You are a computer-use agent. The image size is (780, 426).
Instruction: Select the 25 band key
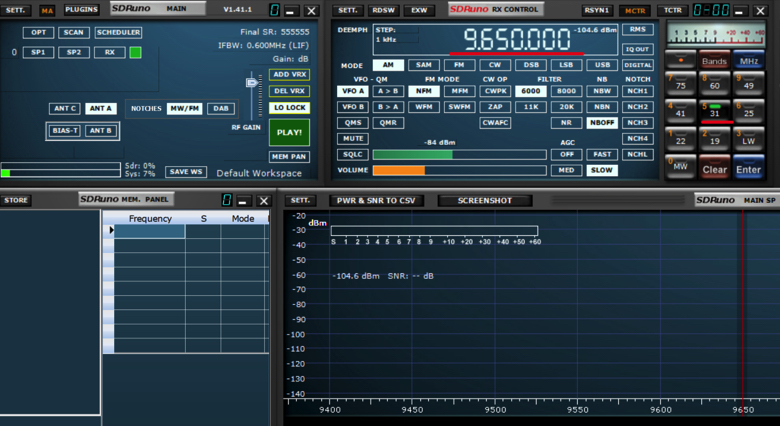[x=749, y=111]
